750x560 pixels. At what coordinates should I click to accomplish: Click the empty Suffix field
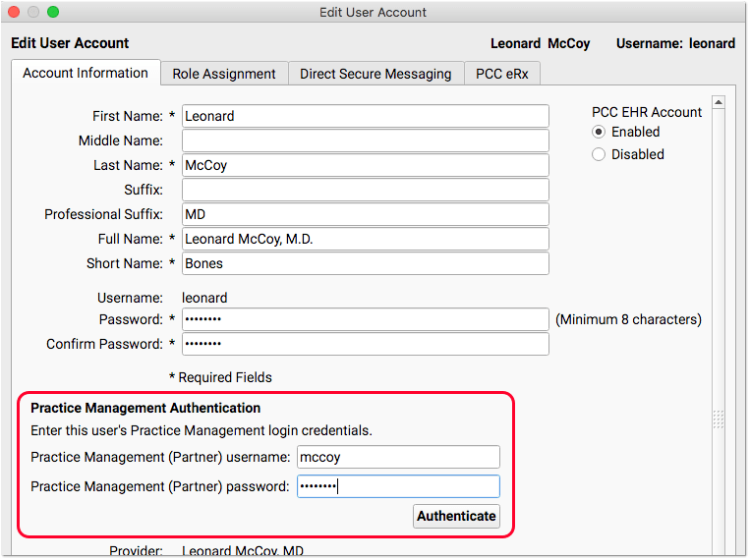(365, 190)
